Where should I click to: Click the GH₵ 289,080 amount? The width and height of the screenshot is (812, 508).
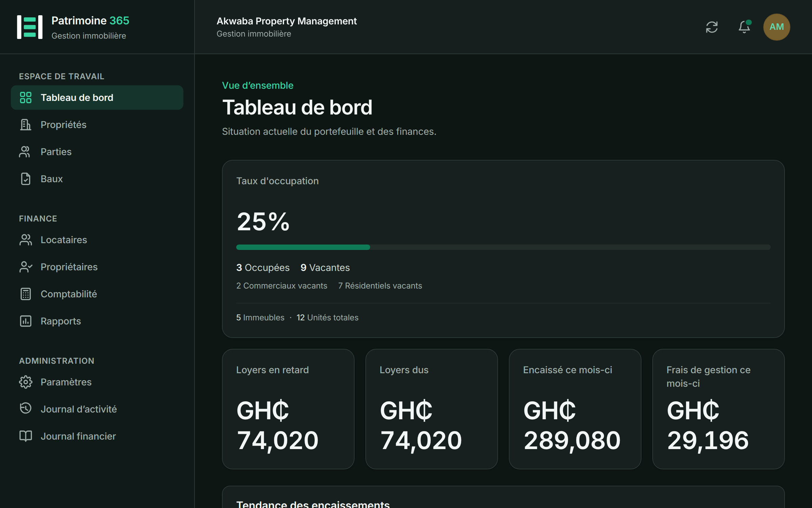tap(572, 425)
